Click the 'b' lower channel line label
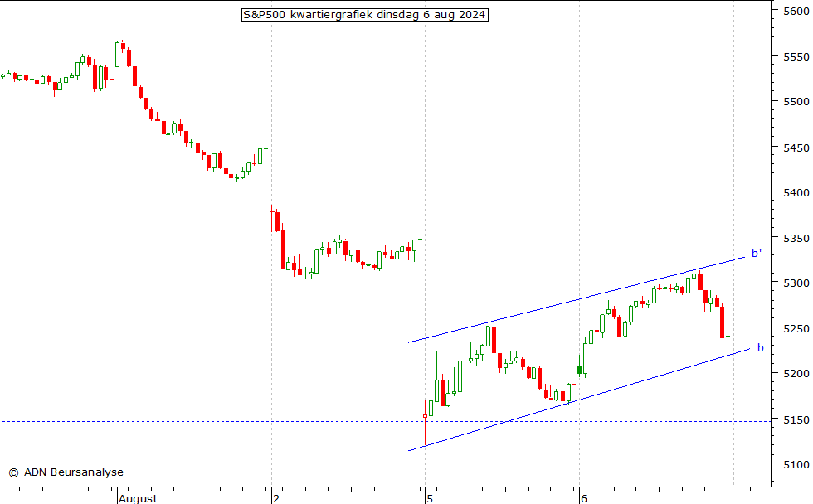The width and height of the screenshot is (813, 504). (760, 347)
